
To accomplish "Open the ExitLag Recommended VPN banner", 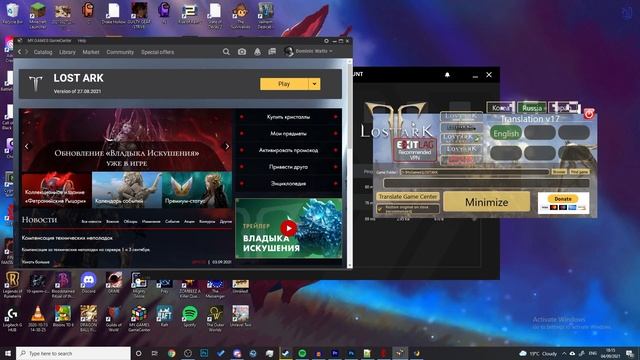I will pyautogui.click(x=414, y=150).
